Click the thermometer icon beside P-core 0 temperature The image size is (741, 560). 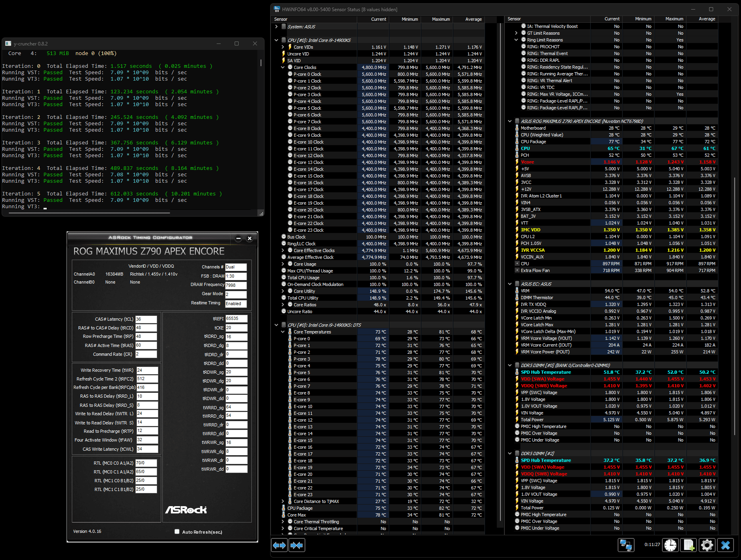290,339
